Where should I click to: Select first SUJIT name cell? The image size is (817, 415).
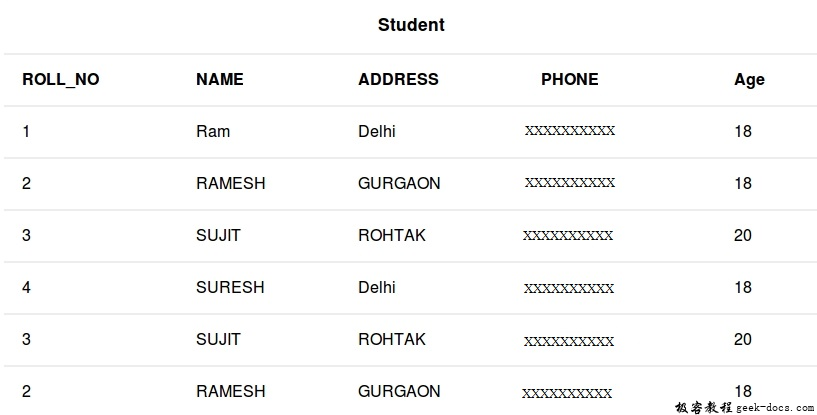point(218,235)
